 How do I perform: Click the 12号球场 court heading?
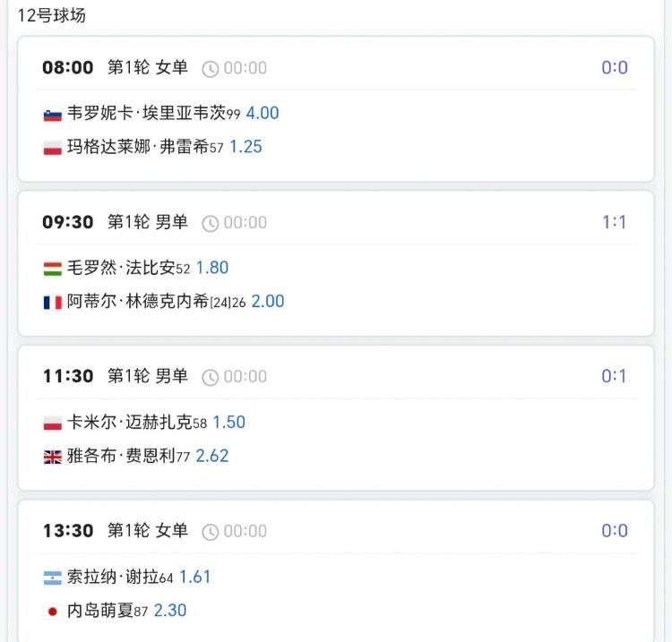point(51,15)
